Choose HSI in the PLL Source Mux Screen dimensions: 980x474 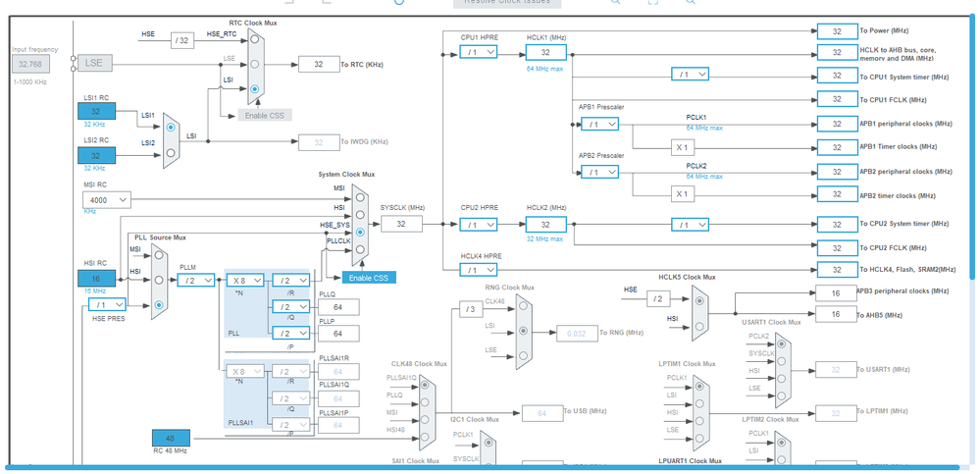tap(159, 280)
